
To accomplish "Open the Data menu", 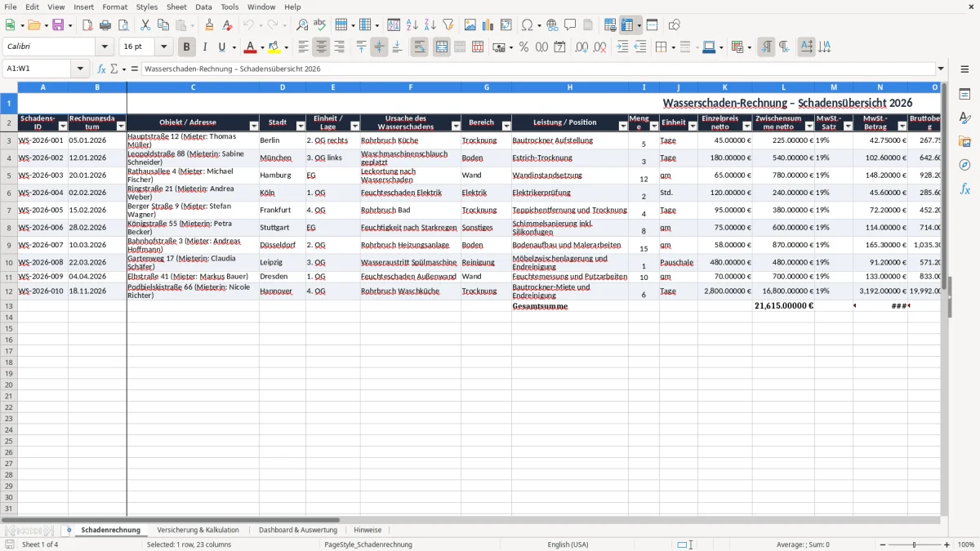I will pyautogui.click(x=203, y=7).
